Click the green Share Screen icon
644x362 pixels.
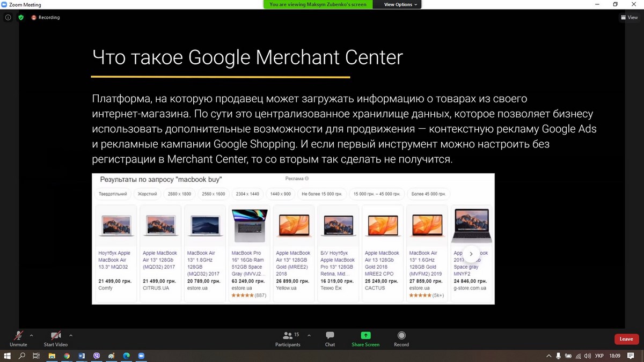(365, 336)
